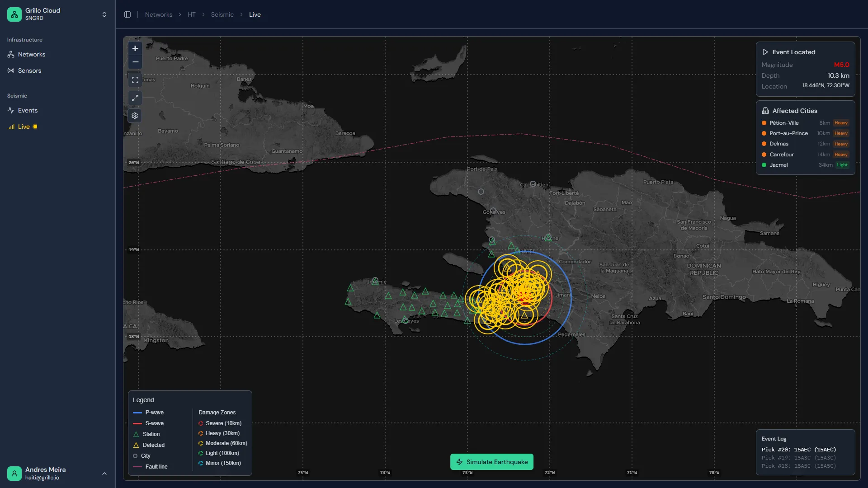Click the Grillo Cloud logo

point(14,14)
